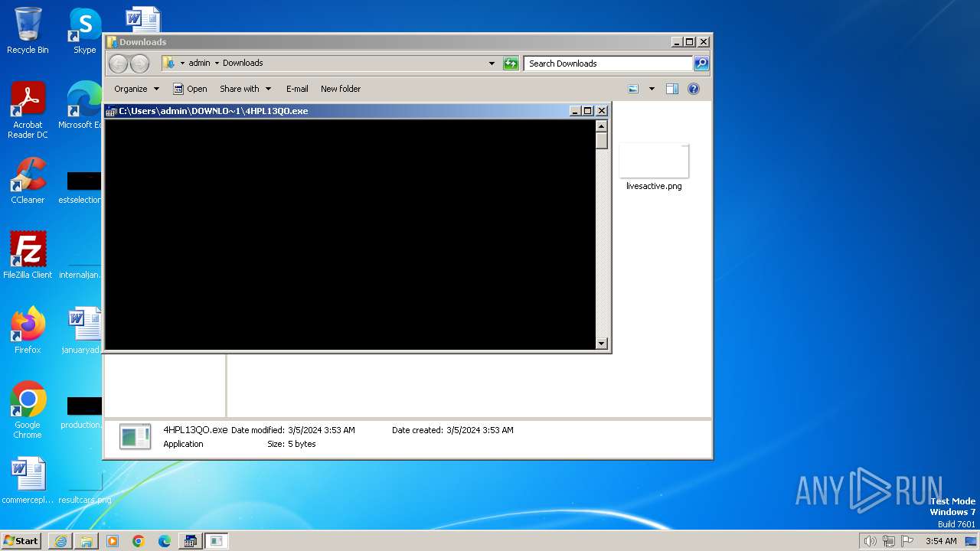The image size is (980, 551).
Task: Click the volume tray icon
Action: coord(870,541)
